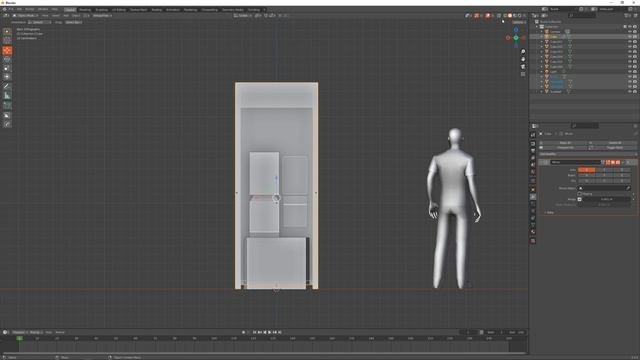
Task: Switch perspective/orthographic grid icon
Action: click(523, 74)
